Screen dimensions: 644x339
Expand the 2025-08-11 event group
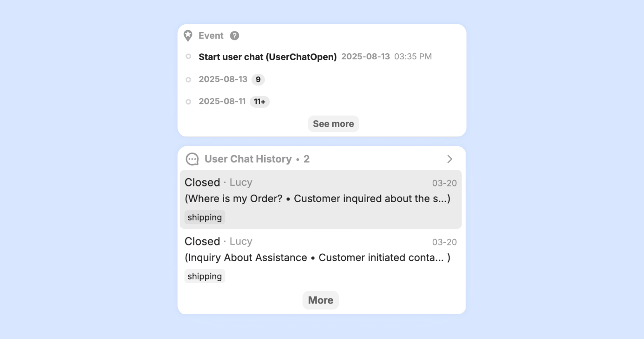[x=222, y=101]
